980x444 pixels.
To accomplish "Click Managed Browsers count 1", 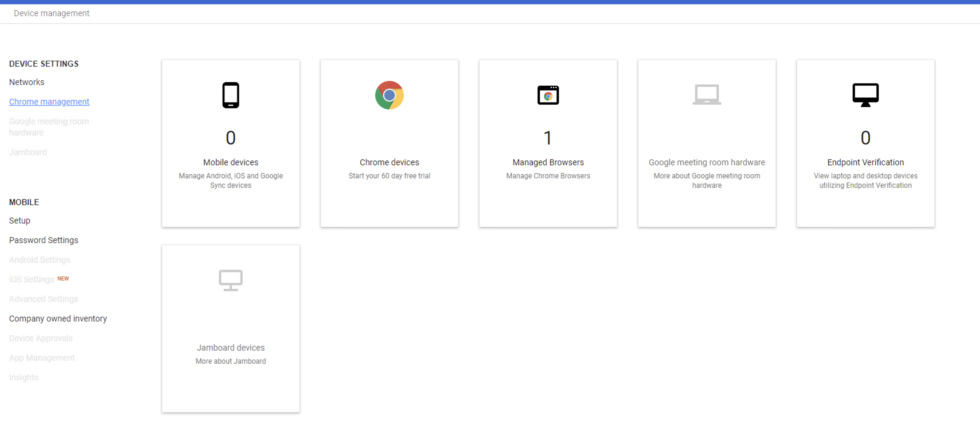I will [x=548, y=138].
